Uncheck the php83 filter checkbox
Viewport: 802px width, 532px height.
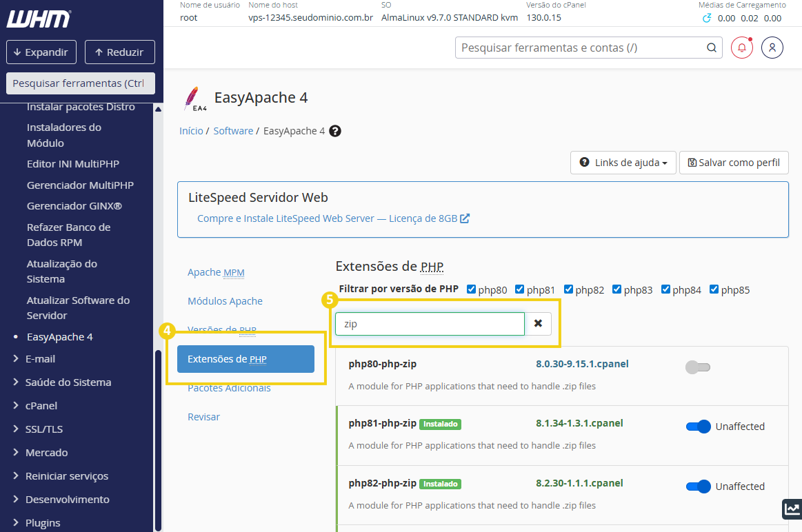click(x=616, y=289)
